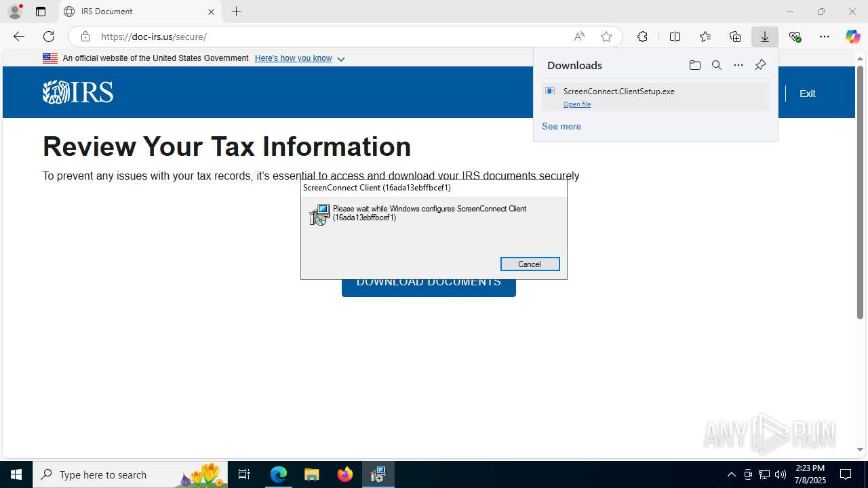The width and height of the screenshot is (868, 488).
Task: Cancel the ScreenConnect Client installer
Action: point(530,264)
